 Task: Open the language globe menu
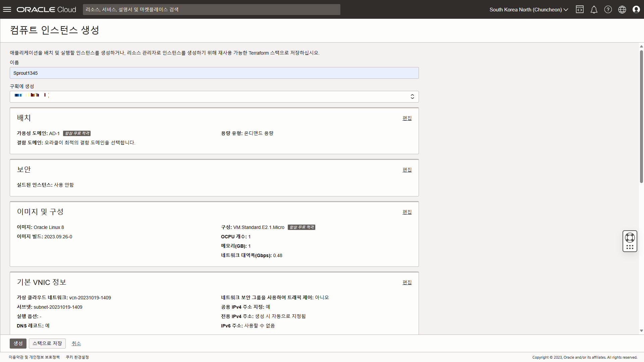(622, 9)
